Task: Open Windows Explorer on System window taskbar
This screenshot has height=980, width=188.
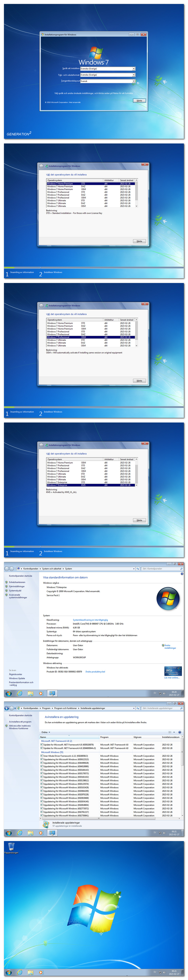Action: pos(30,693)
